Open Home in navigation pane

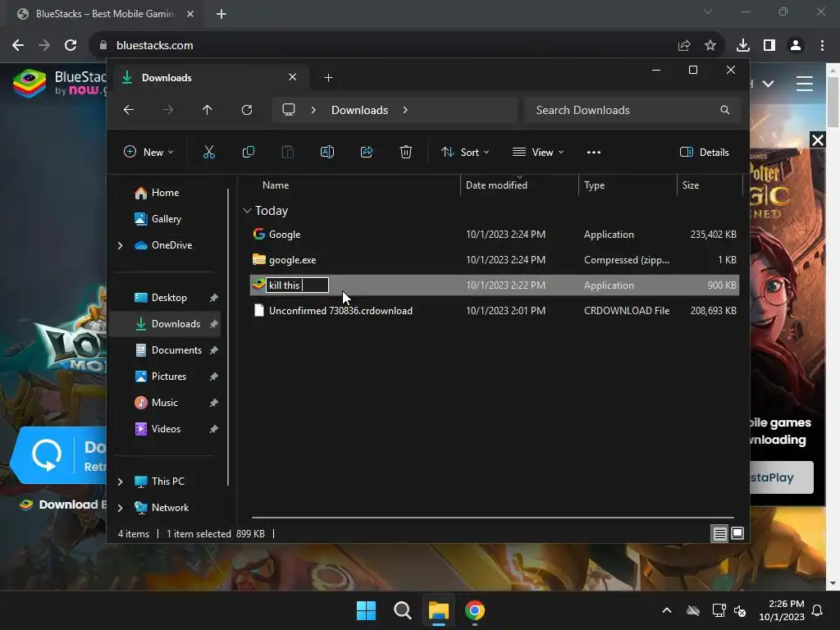coord(165,193)
